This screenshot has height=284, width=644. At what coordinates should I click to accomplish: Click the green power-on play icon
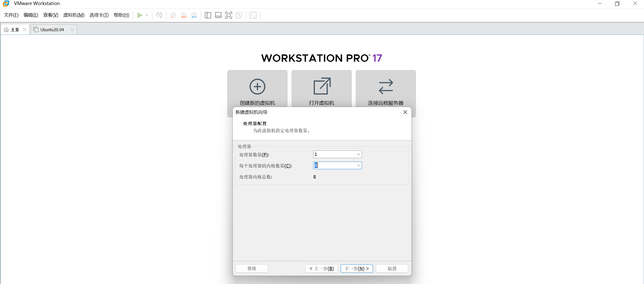click(140, 15)
